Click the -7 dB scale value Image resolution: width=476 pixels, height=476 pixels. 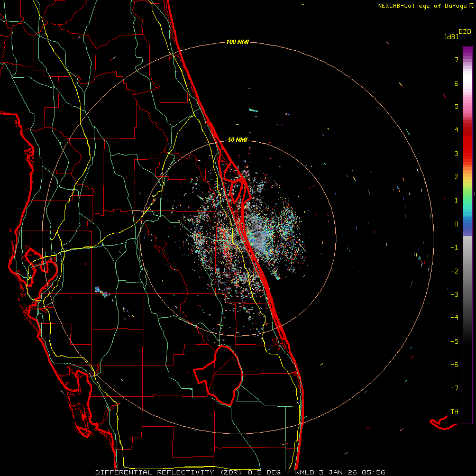click(454, 388)
